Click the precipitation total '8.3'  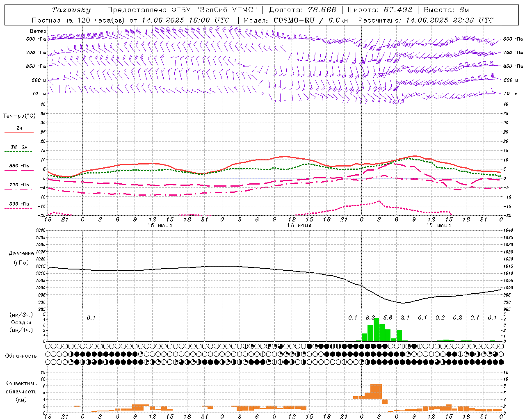[370, 317]
